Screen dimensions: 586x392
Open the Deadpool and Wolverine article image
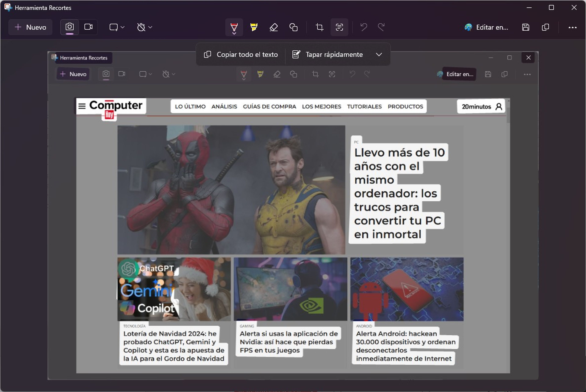(231, 190)
